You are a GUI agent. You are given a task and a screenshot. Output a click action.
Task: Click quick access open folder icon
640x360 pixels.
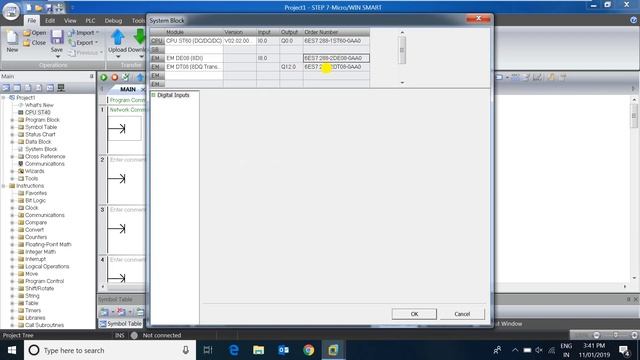(39, 7)
